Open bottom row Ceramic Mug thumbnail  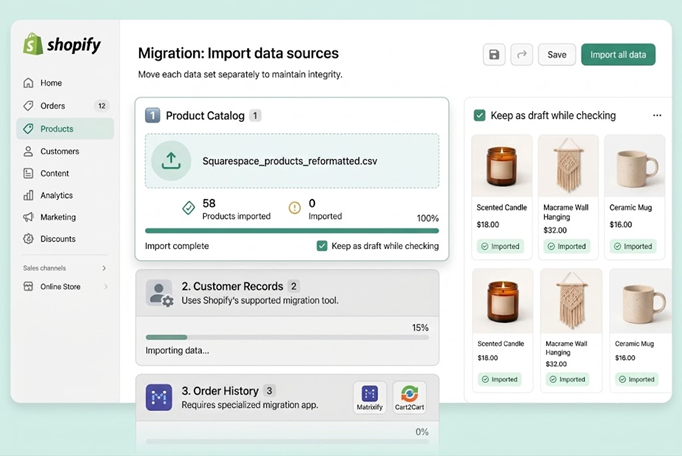pyautogui.click(x=641, y=301)
